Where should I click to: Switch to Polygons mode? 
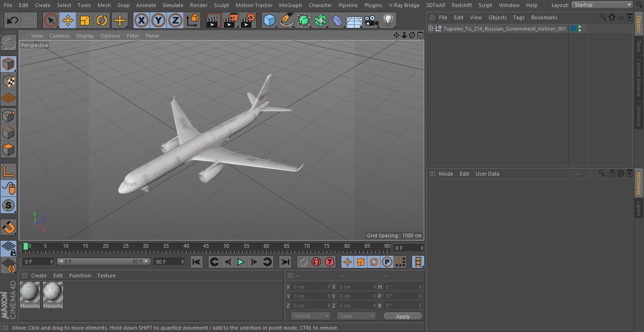click(8, 150)
